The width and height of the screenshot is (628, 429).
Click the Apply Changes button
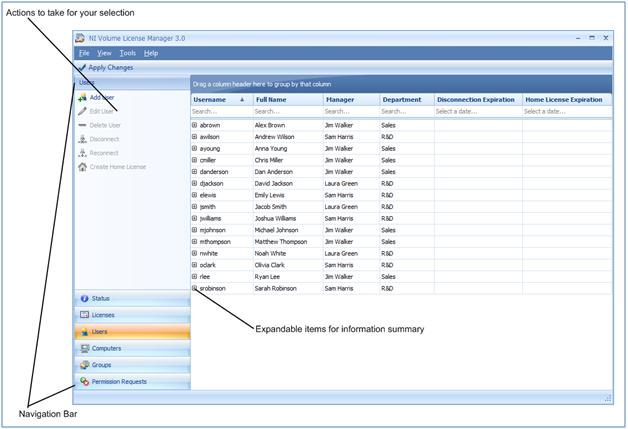point(106,67)
